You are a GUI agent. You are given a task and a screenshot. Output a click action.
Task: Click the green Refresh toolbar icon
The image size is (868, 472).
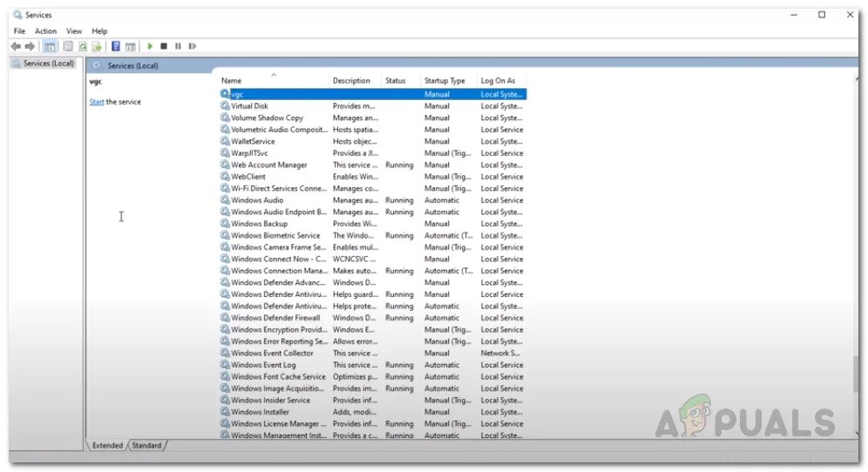pyautogui.click(x=83, y=46)
